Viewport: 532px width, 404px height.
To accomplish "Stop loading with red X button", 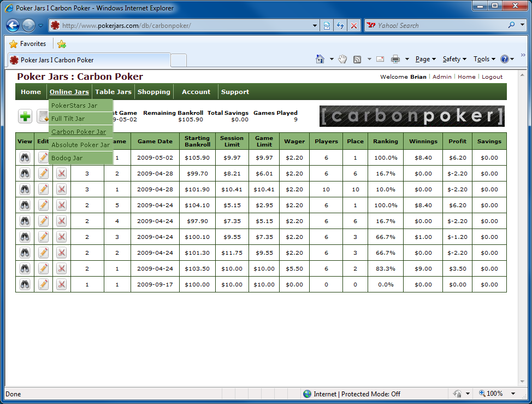I will click(354, 26).
